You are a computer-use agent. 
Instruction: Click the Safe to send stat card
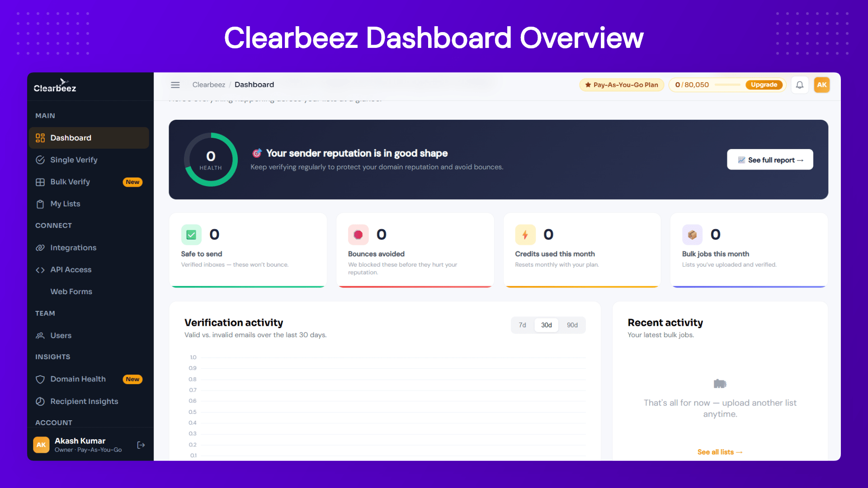point(248,250)
